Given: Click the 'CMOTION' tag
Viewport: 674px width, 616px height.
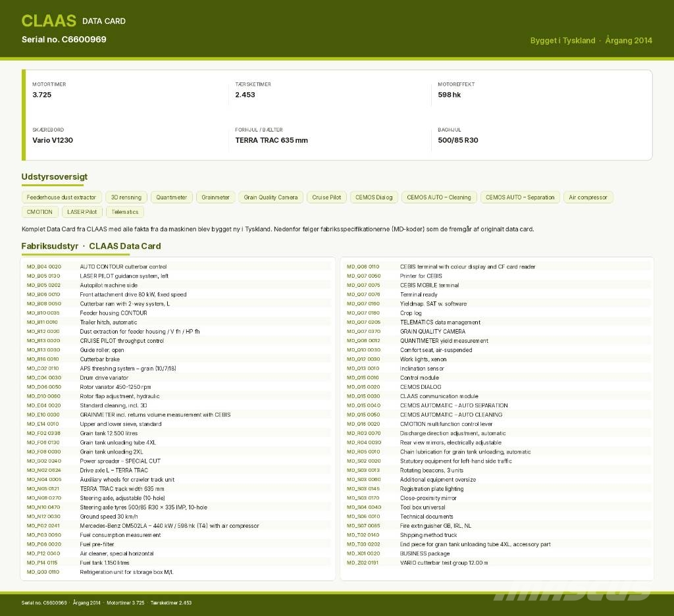Looking at the screenshot, I should 39,212.
